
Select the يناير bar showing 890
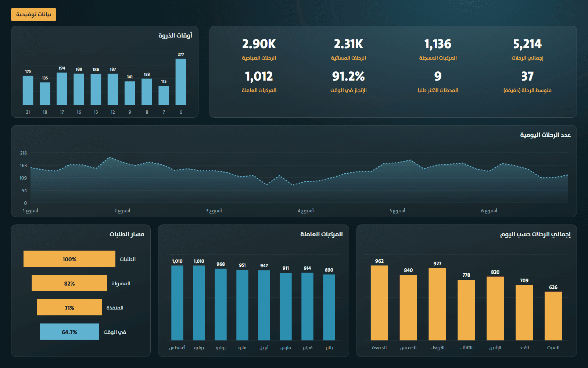[329, 307]
